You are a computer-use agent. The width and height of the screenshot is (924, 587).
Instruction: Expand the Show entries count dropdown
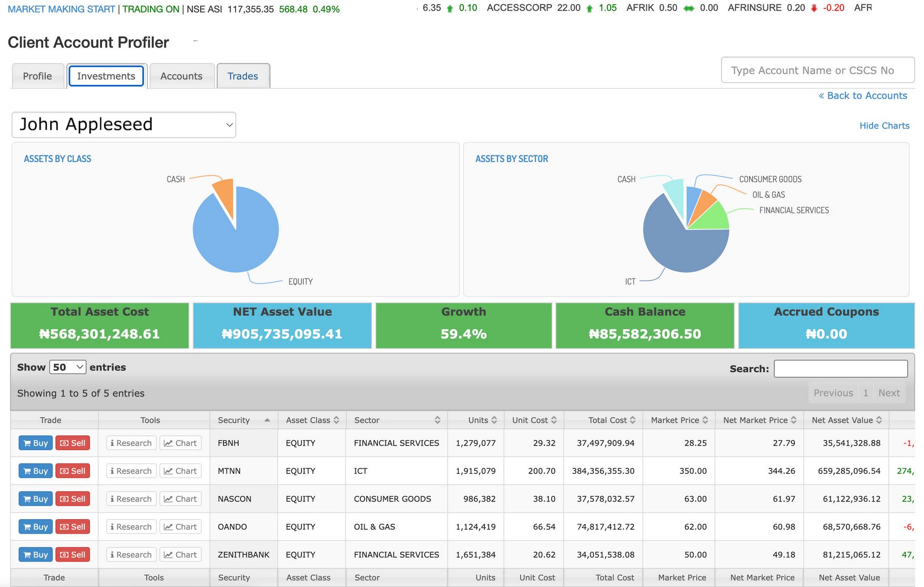[67, 367]
